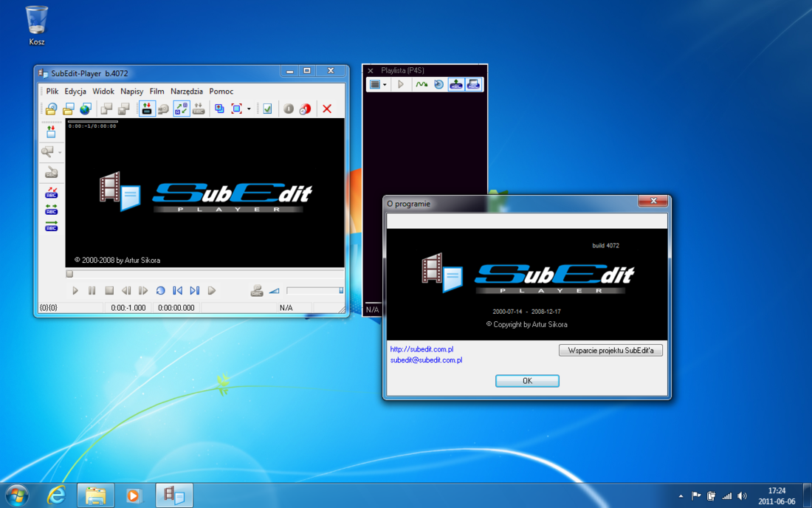Click the grayed ABC brush sidebar icon
The image size is (812, 508).
tap(51, 173)
